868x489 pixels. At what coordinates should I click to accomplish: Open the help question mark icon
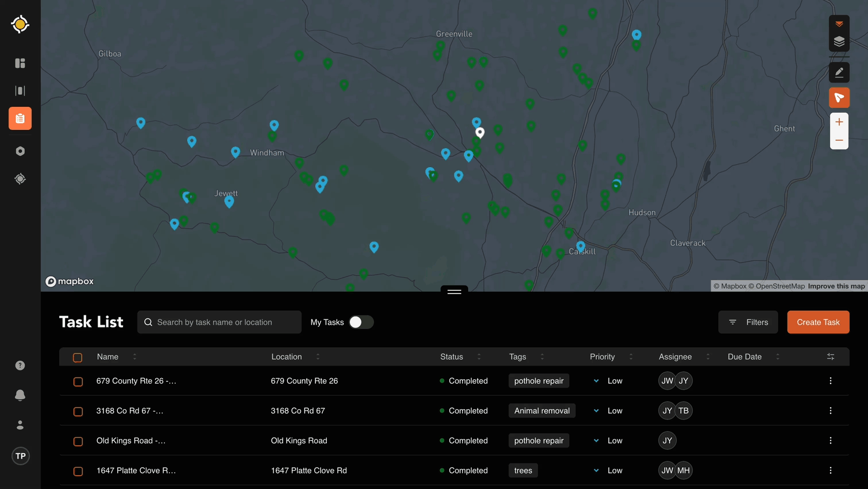tap(20, 365)
